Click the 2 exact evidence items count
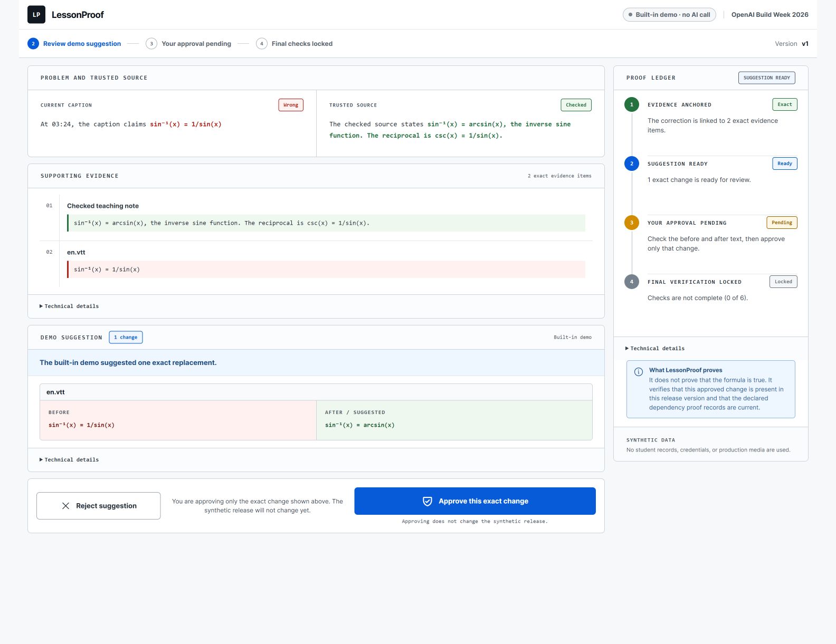The image size is (836, 644). [559, 176]
